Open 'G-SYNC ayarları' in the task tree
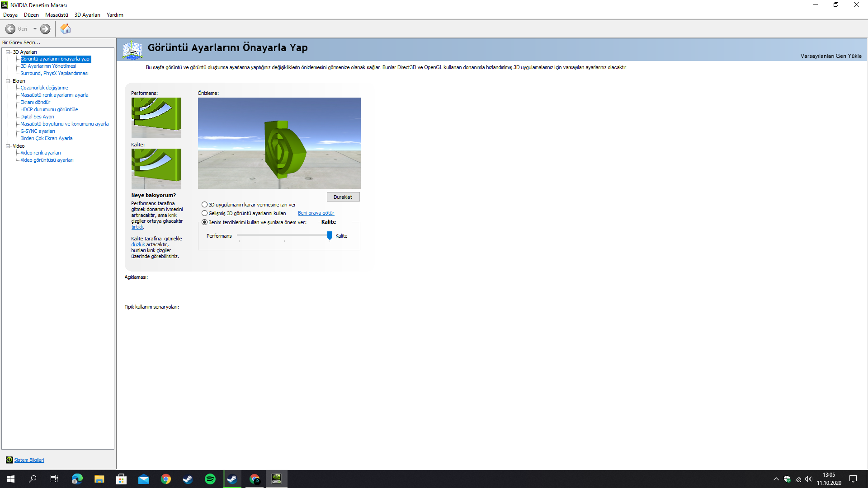The height and width of the screenshot is (488, 868). click(x=38, y=131)
